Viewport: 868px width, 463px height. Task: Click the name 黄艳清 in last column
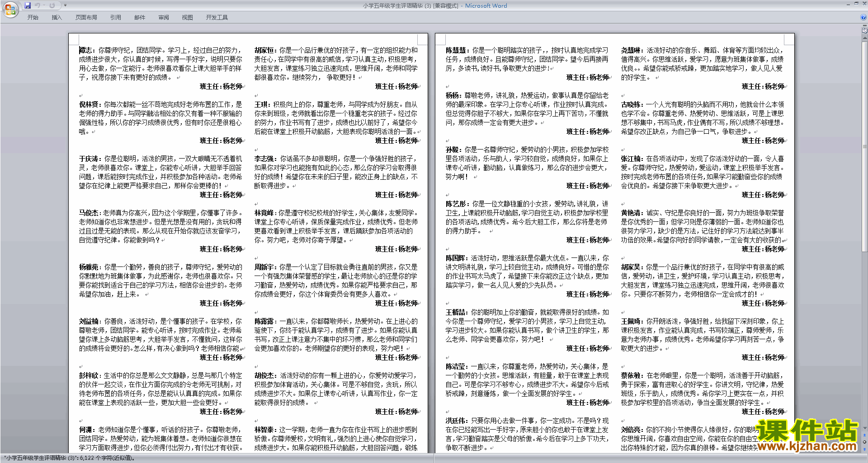632,213
